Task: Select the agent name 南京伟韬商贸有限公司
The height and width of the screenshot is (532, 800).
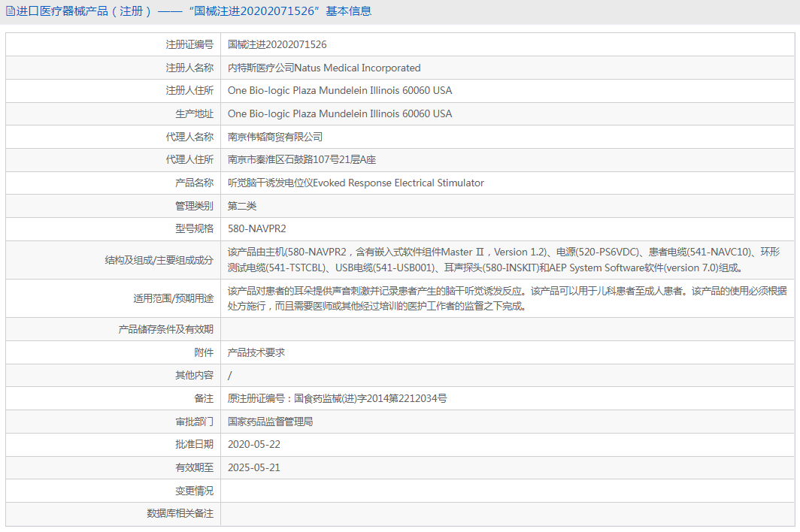Action: point(277,137)
